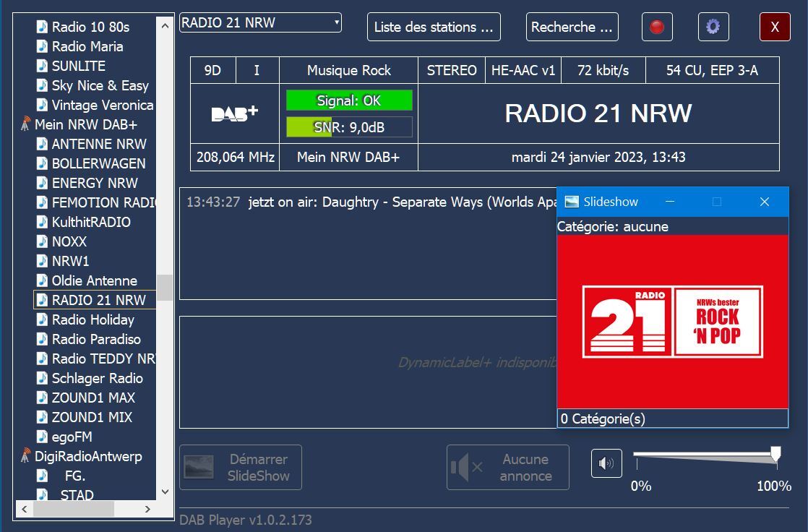Click station list scroll up arrow
The width and height of the screenshot is (808, 532).
[x=165, y=26]
